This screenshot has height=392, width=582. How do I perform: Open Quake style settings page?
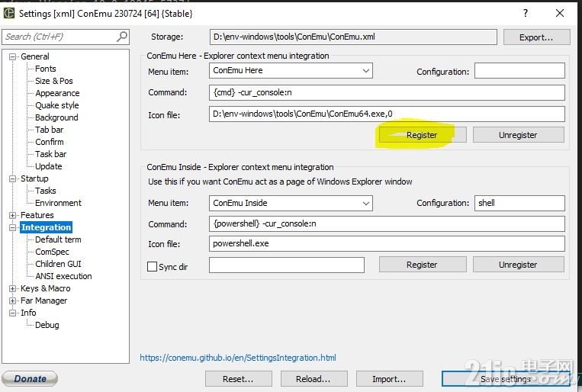click(x=56, y=105)
